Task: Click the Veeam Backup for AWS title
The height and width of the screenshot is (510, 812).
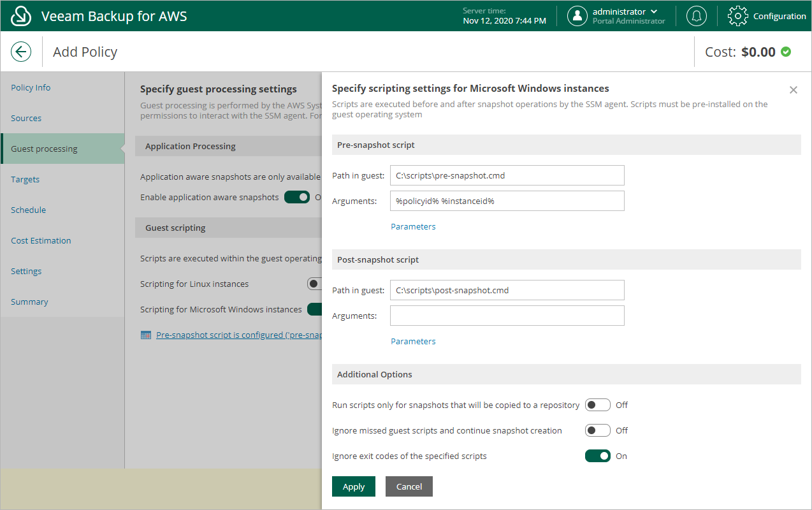Action: point(114,16)
